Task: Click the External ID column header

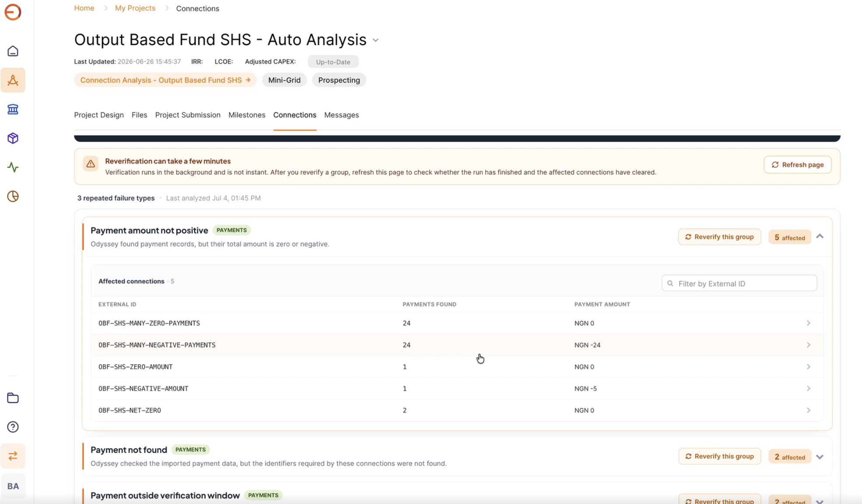Action: coord(117,304)
